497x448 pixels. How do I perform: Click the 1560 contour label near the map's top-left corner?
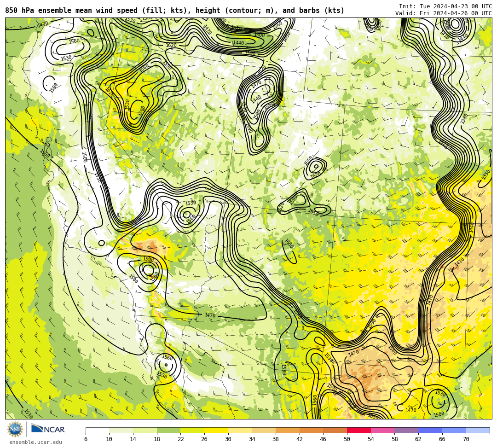click(x=74, y=41)
